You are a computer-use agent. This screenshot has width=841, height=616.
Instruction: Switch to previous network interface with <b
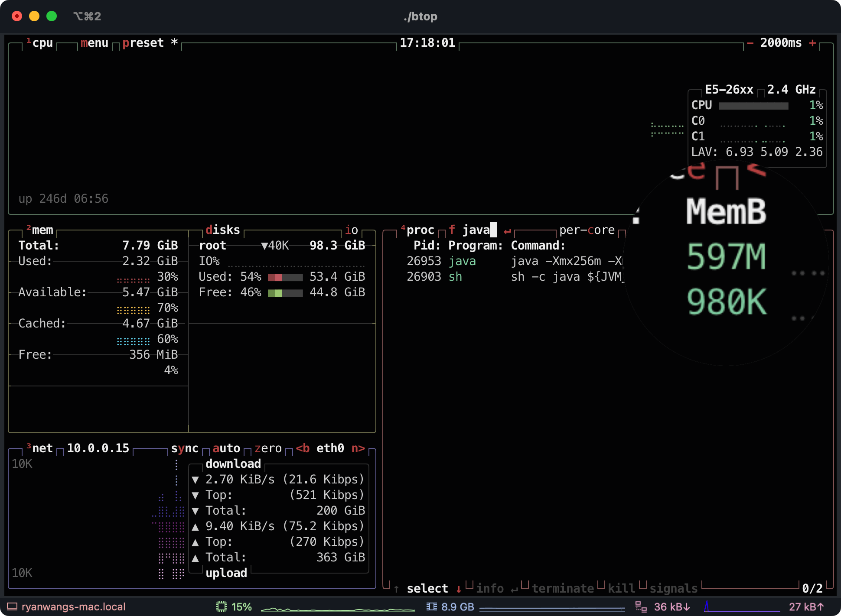click(x=303, y=448)
